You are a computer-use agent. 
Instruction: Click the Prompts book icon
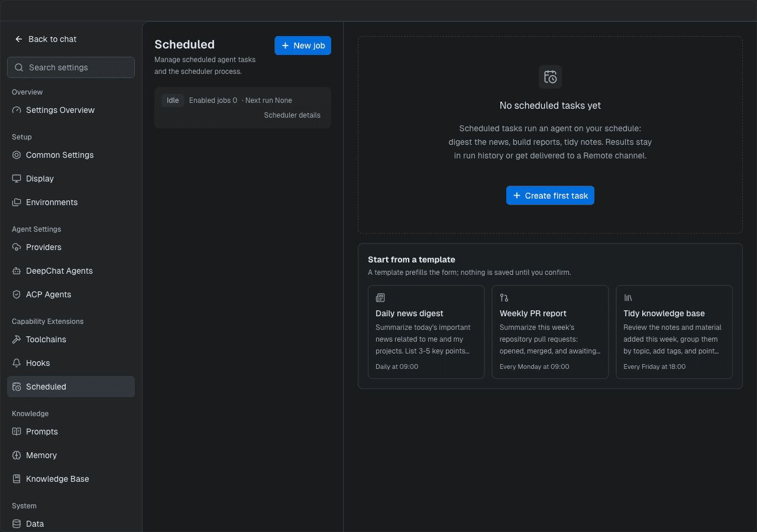tap(17, 432)
